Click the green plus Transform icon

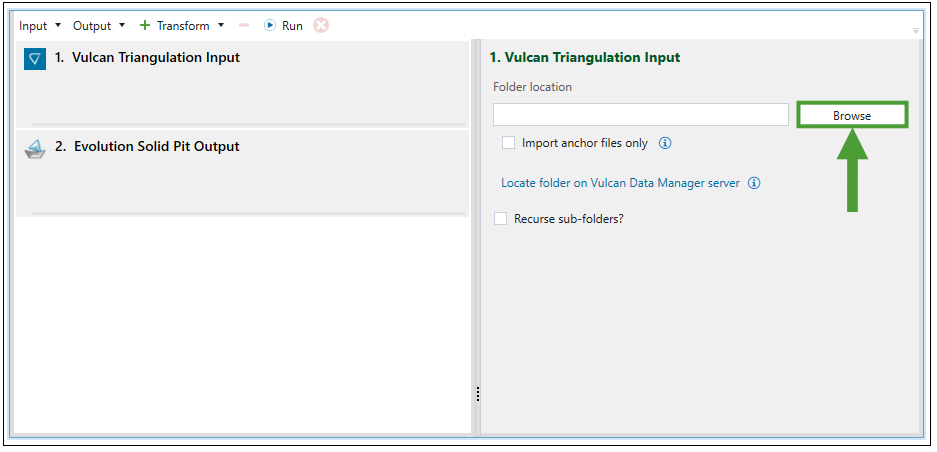145,26
